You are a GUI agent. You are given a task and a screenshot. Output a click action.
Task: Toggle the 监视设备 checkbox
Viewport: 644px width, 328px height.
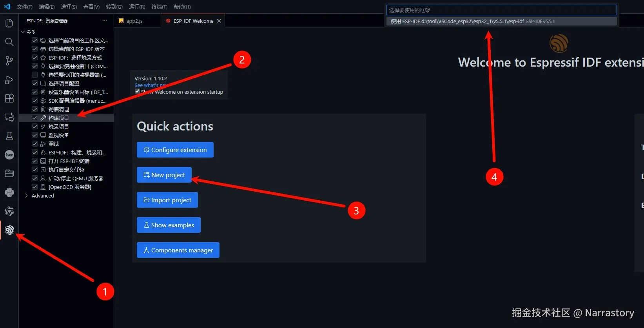[34, 135]
